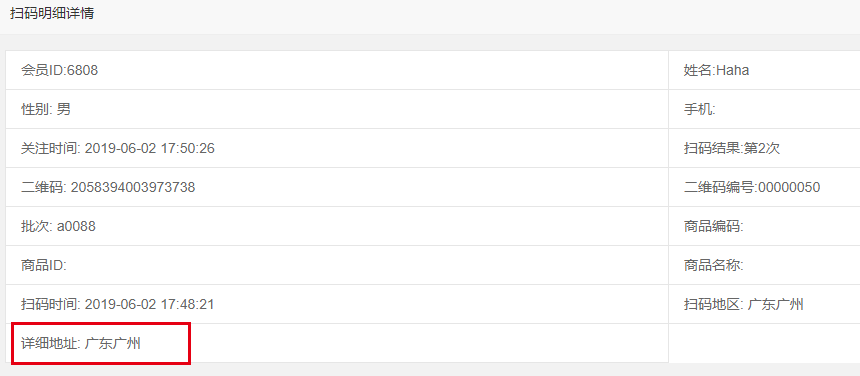The width and height of the screenshot is (860, 376).
Task: Select the 关注时间 2019-06-02 17:50:26 cell
Action: click(x=337, y=148)
